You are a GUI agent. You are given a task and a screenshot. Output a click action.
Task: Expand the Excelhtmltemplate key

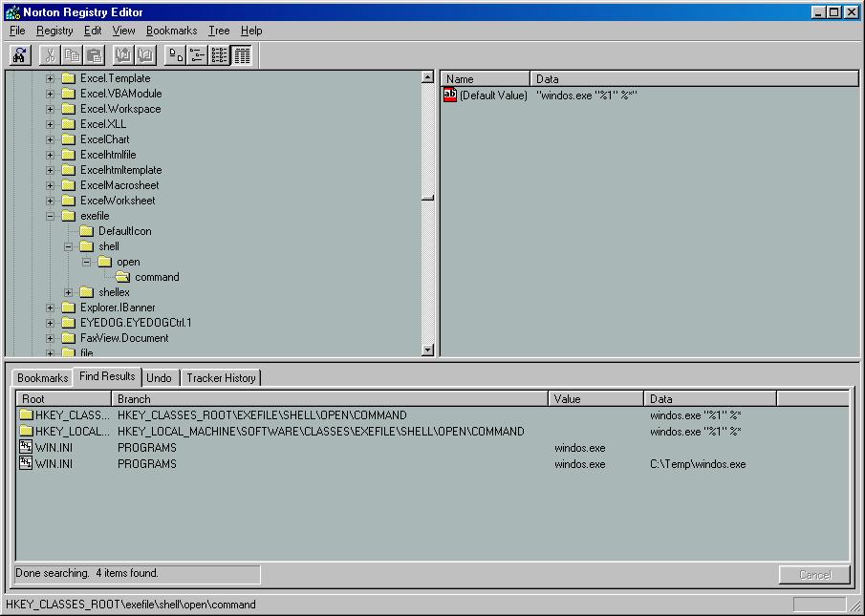point(51,170)
